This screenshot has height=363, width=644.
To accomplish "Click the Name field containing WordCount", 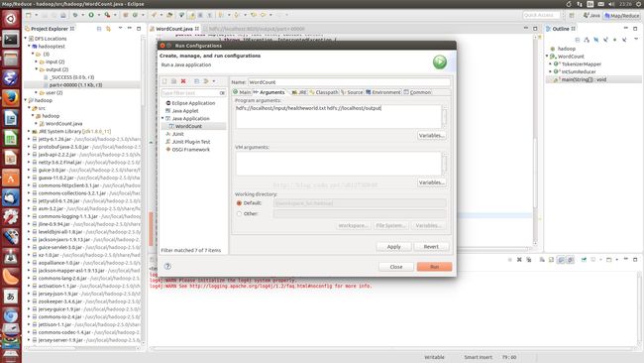I will (349, 82).
